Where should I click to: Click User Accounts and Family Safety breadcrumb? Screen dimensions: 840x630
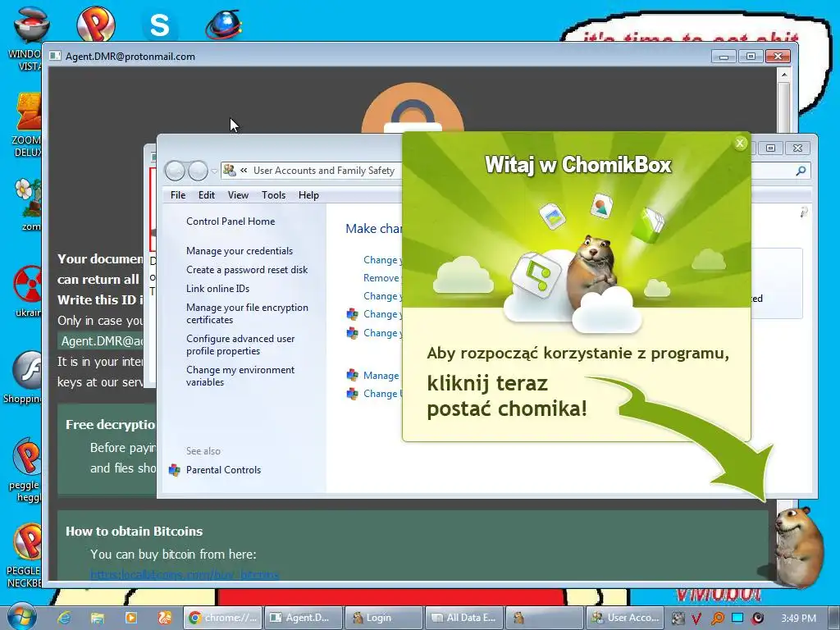click(x=323, y=171)
